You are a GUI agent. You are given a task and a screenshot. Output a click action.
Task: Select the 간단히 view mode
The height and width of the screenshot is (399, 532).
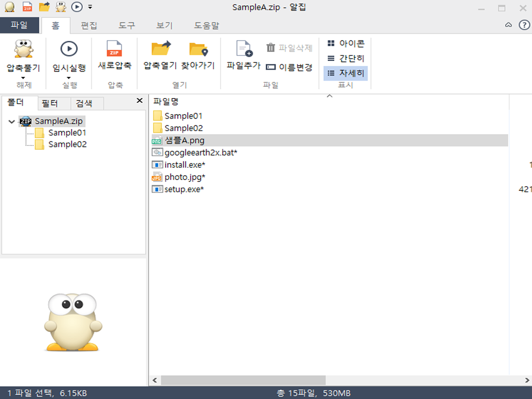click(346, 58)
